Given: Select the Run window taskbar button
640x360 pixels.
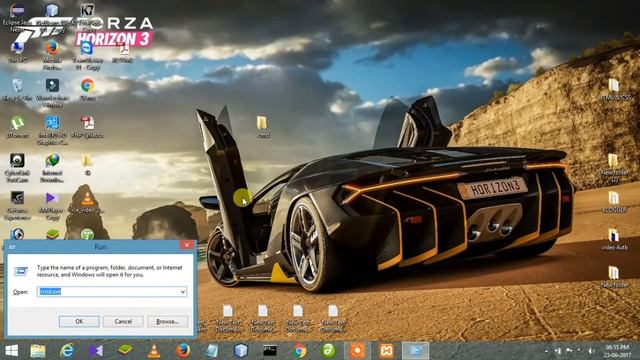Looking at the screenshot, I should 416,351.
